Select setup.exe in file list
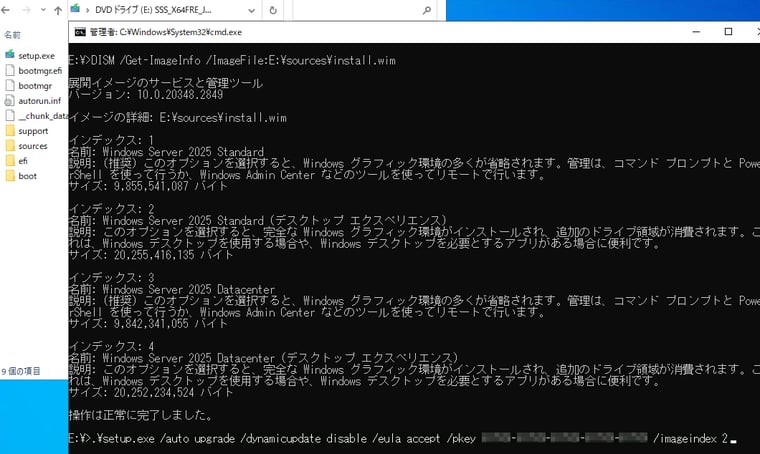The image size is (760, 454). [x=36, y=56]
